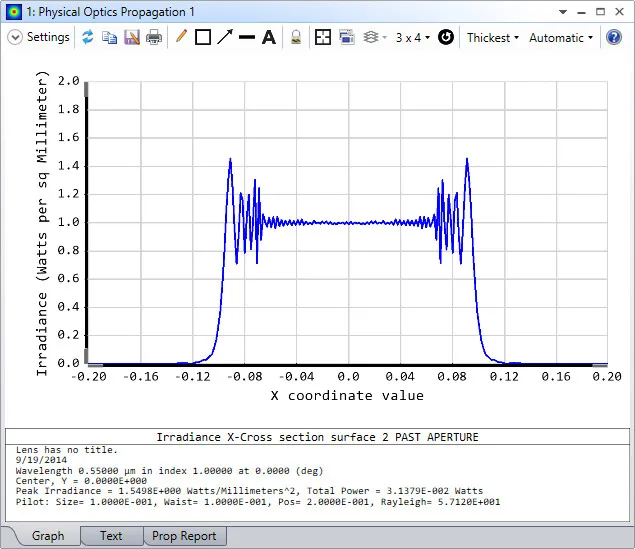Select the line drawing tool
The image size is (635, 549).
click(x=247, y=38)
